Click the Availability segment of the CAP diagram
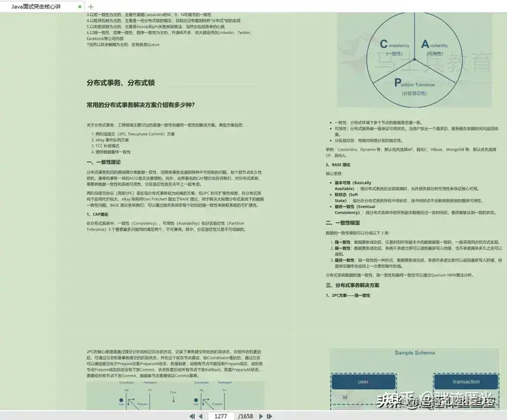This screenshot has height=420, width=507. 434,48
